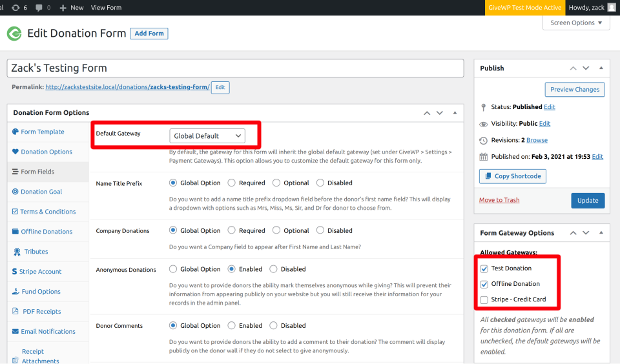The image size is (620, 364).
Task: Click the Browse revisions link
Action: tap(537, 140)
